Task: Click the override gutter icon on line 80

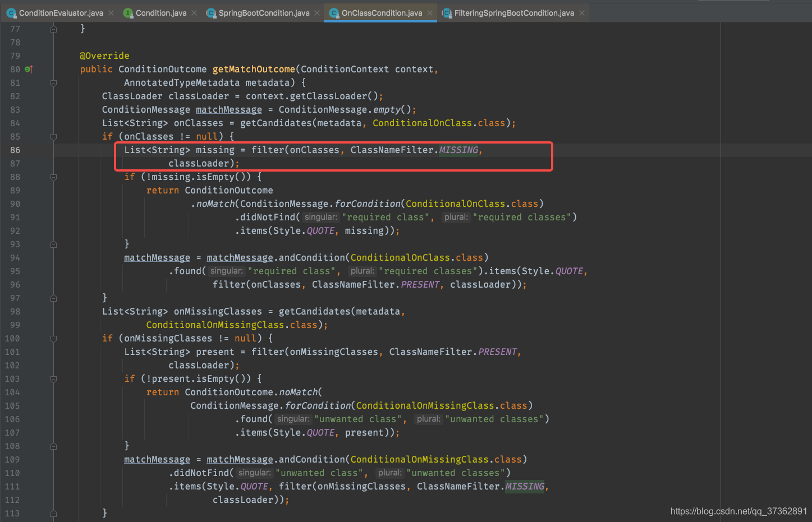Action: [29, 69]
